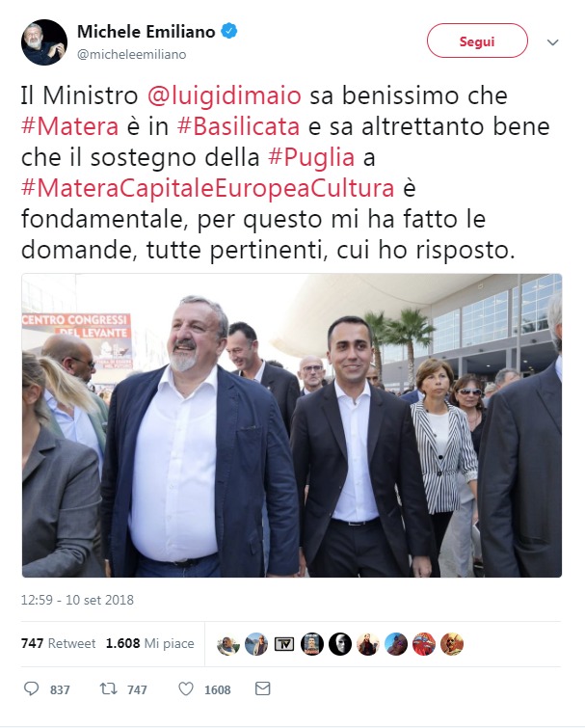
Task: Open the black-and-white mask face avatar
Action: [340, 644]
